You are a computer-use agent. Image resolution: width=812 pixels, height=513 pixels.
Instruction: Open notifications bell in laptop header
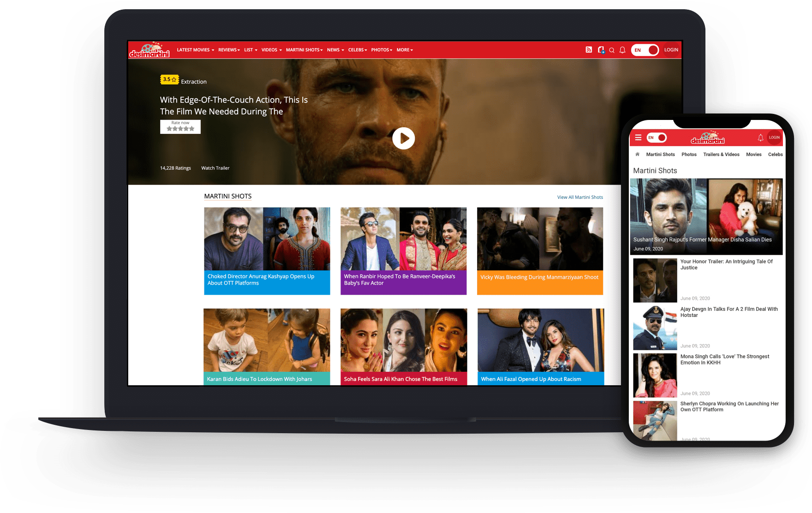point(622,50)
